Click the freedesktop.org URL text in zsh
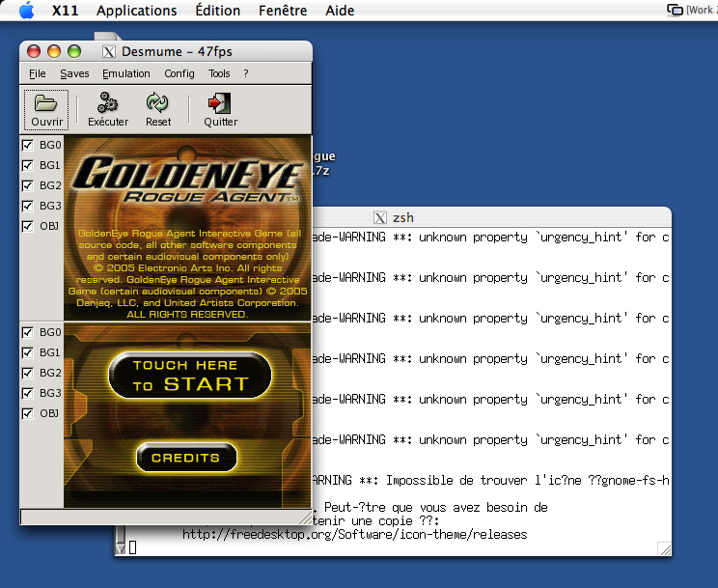718x588 pixels. pyautogui.click(x=354, y=534)
